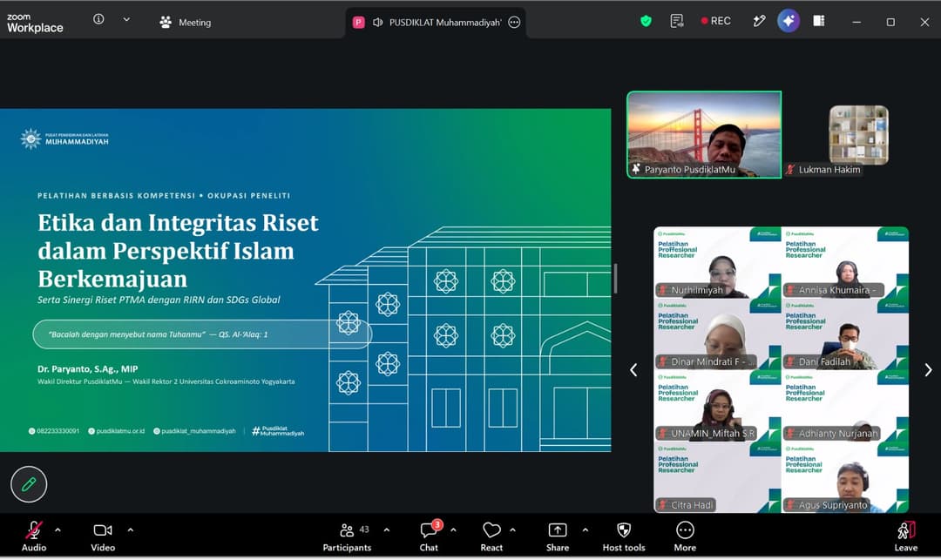Open the PUSDIKLAT tab ellipsis options
941x560 pixels.
coord(514,22)
